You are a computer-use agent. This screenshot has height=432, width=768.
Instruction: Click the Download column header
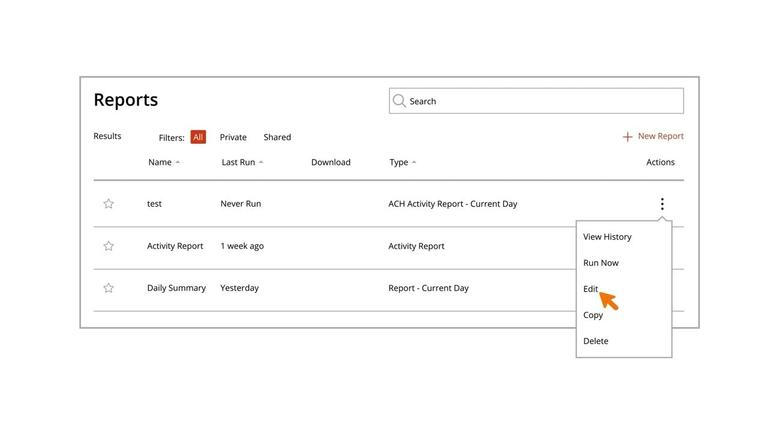click(x=331, y=162)
